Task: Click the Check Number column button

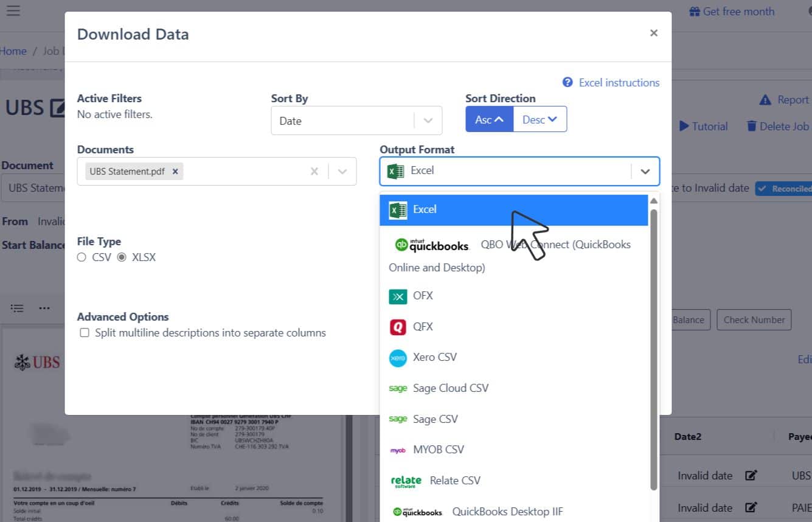Action: (754, 320)
